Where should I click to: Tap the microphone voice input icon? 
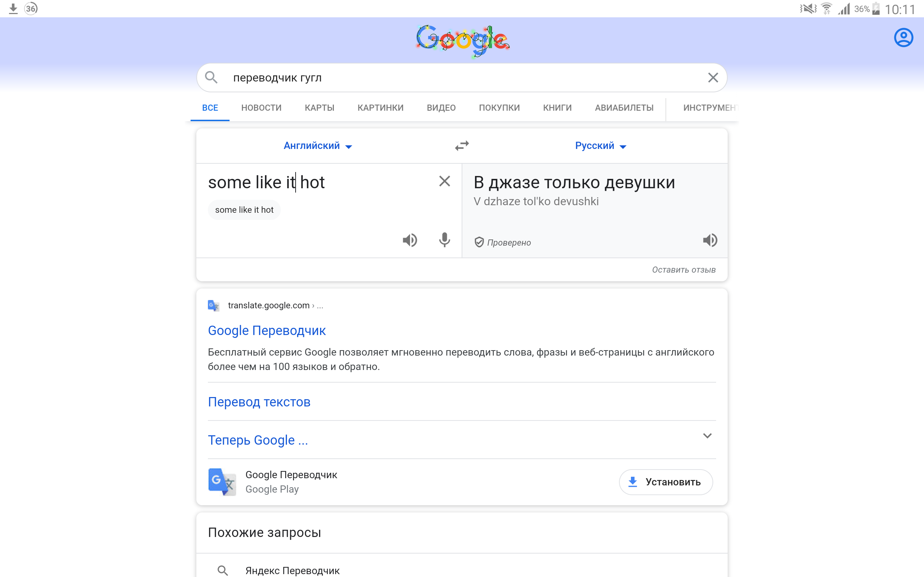pos(444,241)
